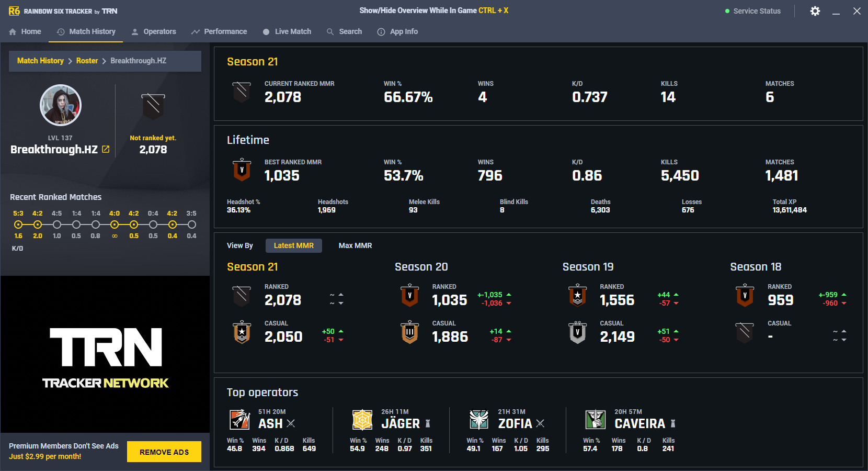The width and height of the screenshot is (868, 471).
Task: Click the Season 20 ranked copper badge
Action: click(x=410, y=295)
